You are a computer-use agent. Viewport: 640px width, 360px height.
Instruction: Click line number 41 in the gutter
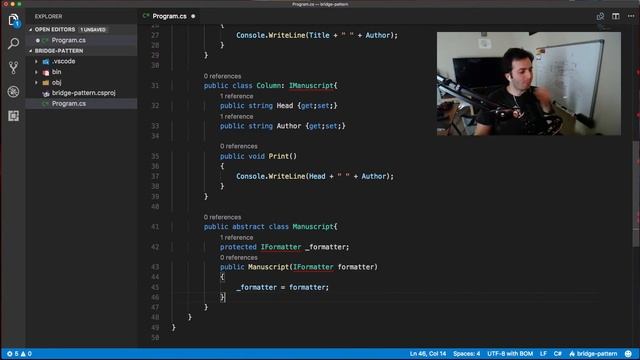click(155, 227)
